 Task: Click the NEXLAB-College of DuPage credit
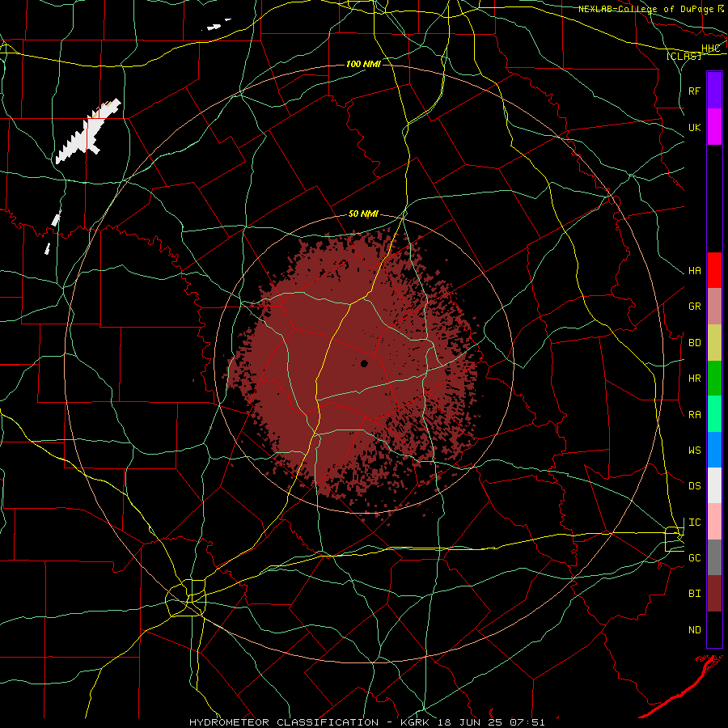650,9
